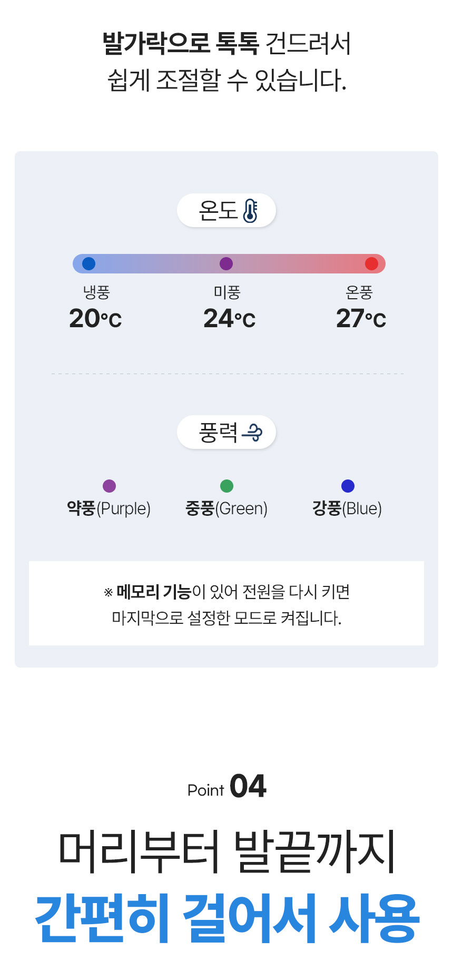Click the 중풍(Green) label
The image size is (453, 980).
tap(226, 508)
